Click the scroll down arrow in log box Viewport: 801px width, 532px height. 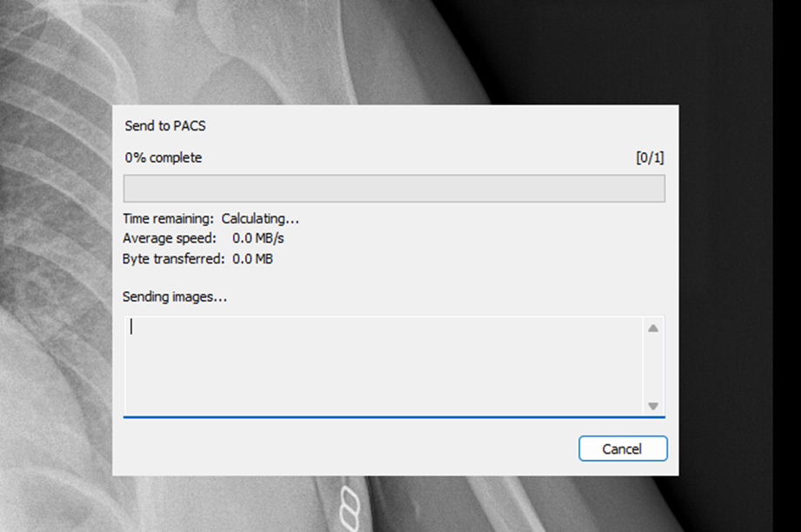(652, 406)
